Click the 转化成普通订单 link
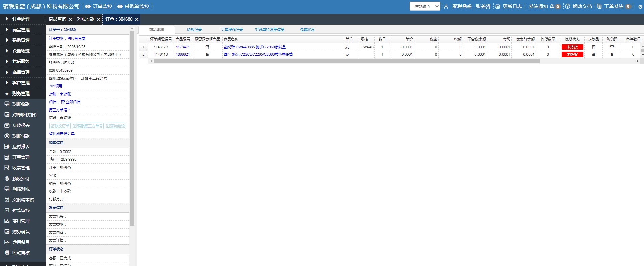The image size is (644, 266). point(62,134)
